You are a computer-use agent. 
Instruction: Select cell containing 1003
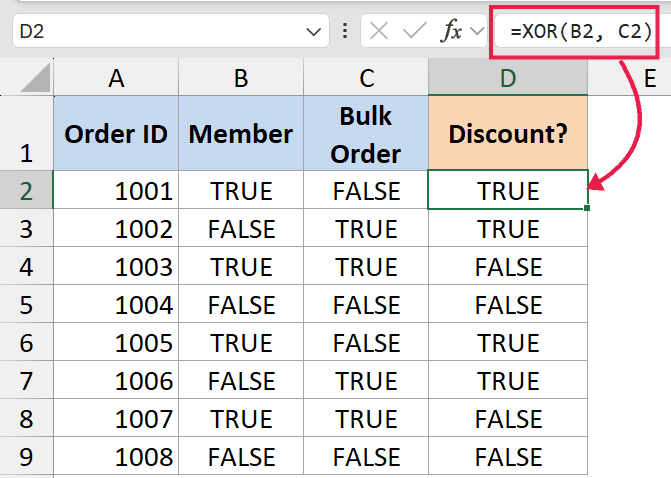click(x=116, y=266)
